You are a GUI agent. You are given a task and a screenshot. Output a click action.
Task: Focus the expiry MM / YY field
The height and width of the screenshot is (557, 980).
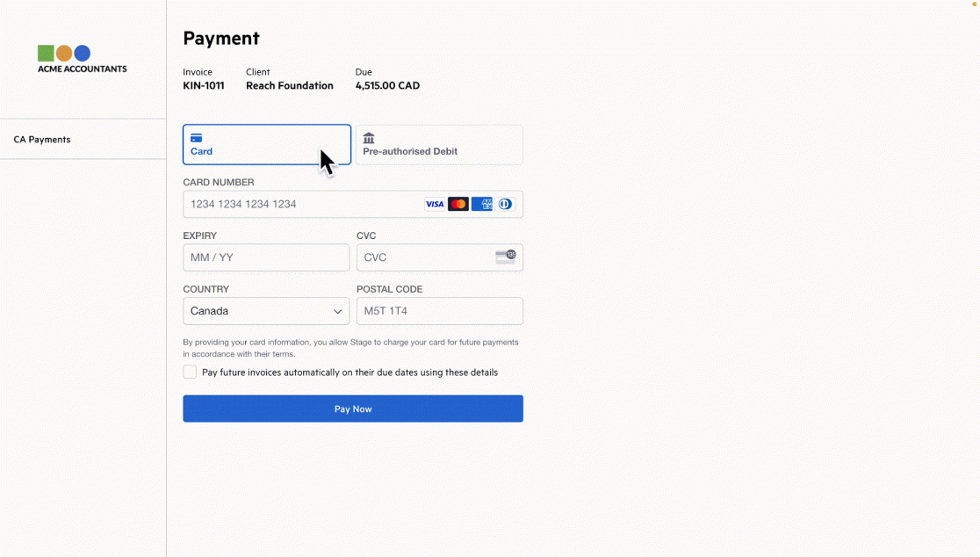pyautogui.click(x=266, y=257)
